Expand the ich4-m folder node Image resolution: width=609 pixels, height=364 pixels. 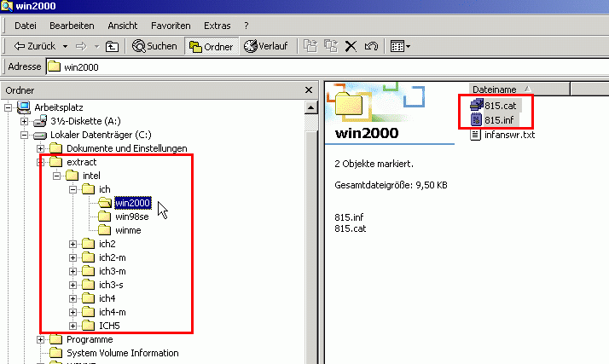click(x=73, y=312)
